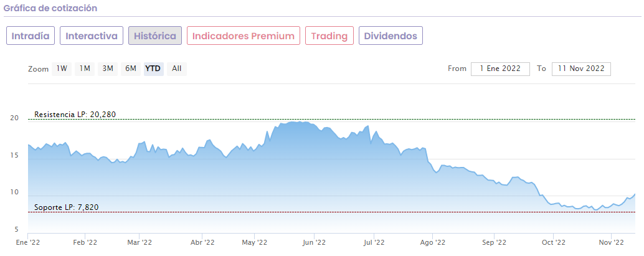
Task: Click the Resistencia LP: 20,280 label
Action: click(x=75, y=115)
